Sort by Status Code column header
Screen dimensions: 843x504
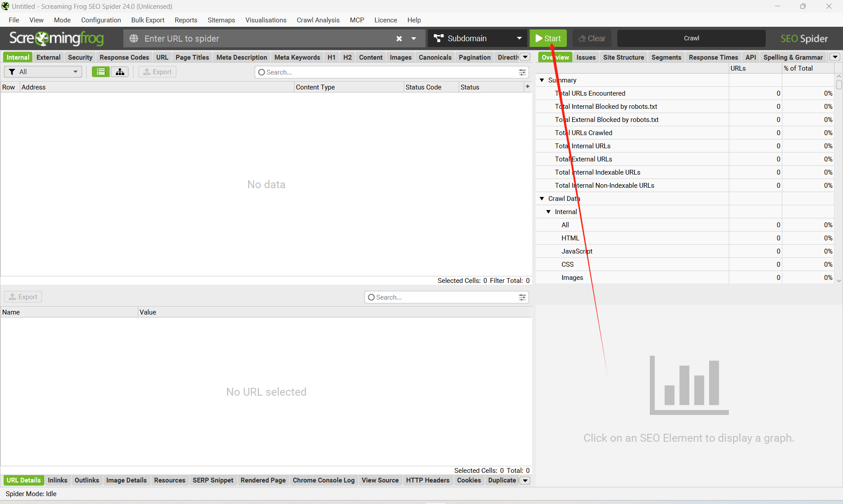[431, 87]
